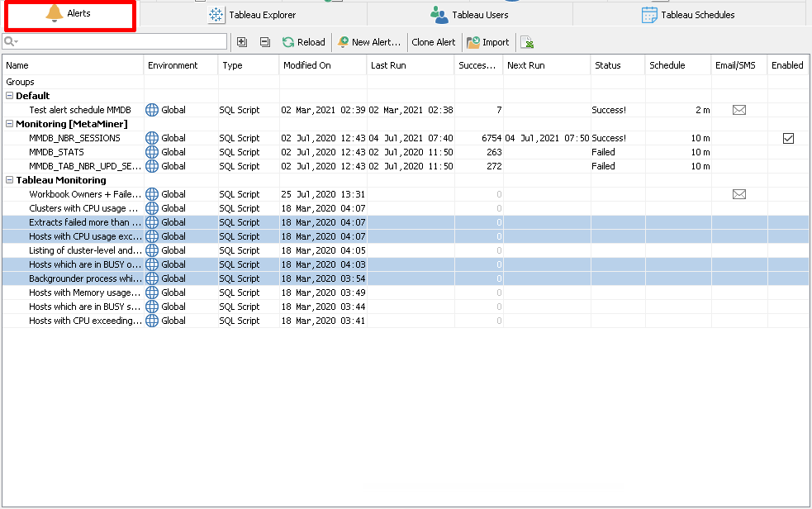The image size is (812, 509).
Task: Click the globe icon in the Backgrounder process row
Action: coord(152,278)
